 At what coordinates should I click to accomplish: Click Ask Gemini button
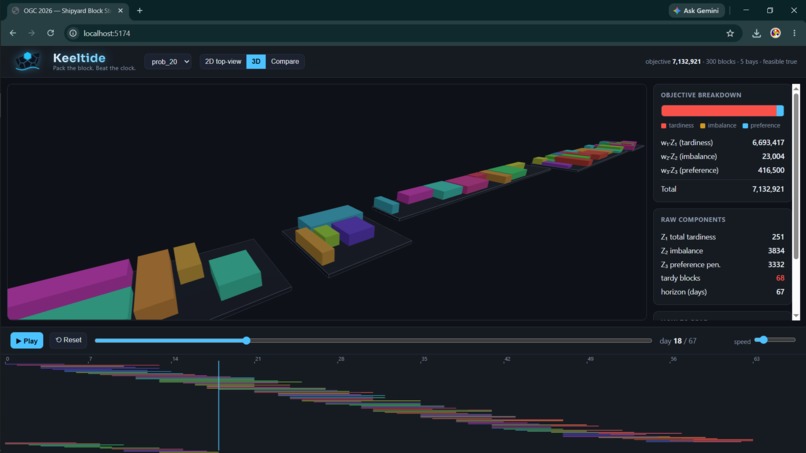coord(696,10)
